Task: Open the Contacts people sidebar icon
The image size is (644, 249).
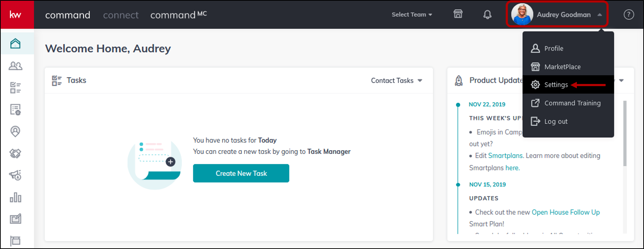Action: click(x=16, y=66)
